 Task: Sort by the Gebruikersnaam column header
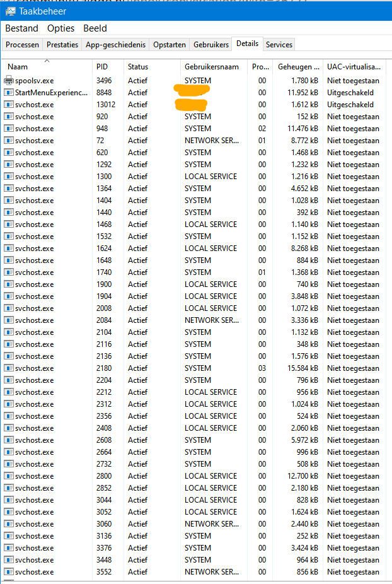(211, 67)
